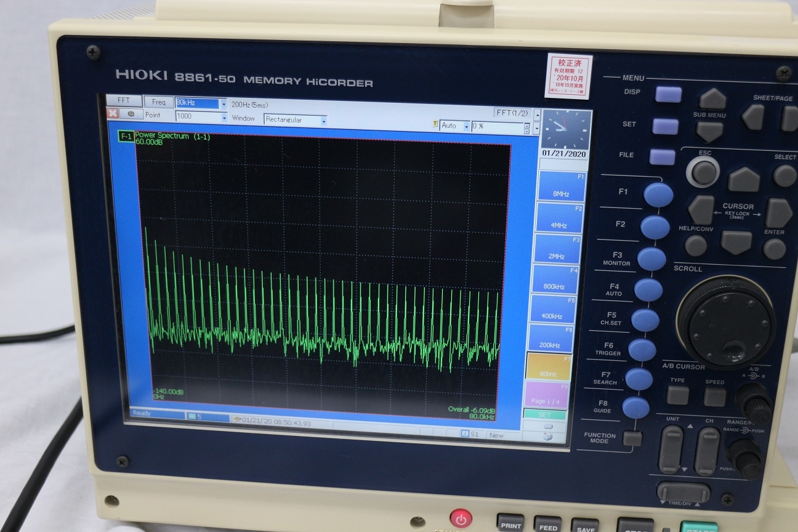Click the trigger time icon in status bar
798x532 pixels.
tap(238, 420)
